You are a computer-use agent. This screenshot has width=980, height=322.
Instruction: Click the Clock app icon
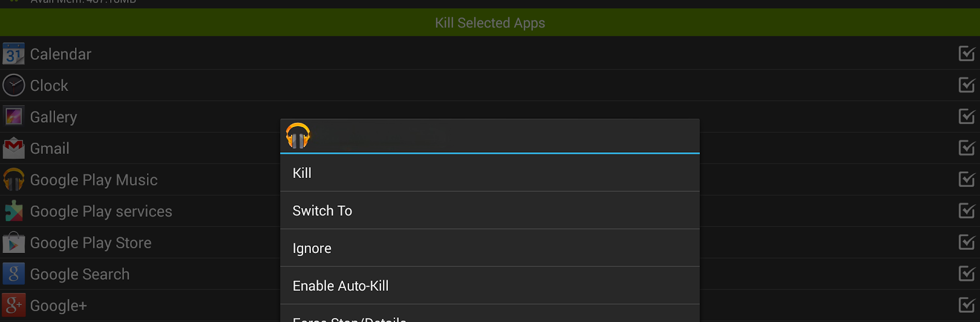pos(13,85)
